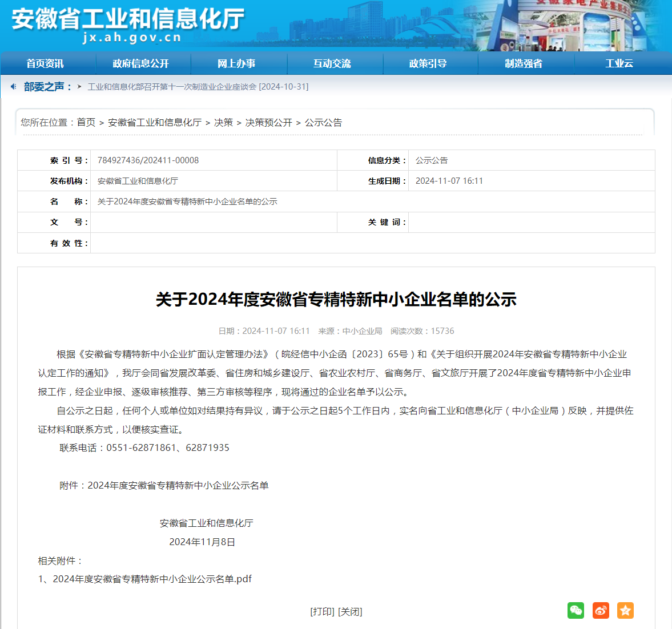
Task: Click 公示公告 breadcrumb link
Action: click(323, 122)
